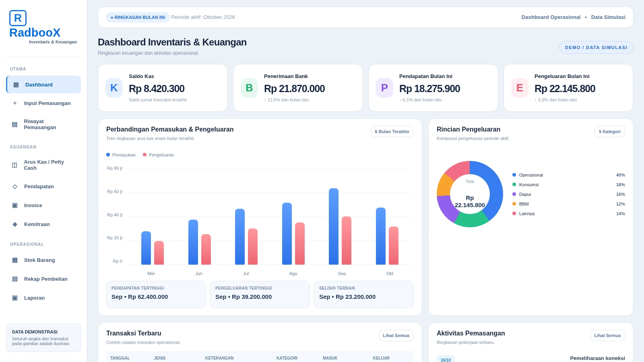
Task: Click the Mei blue Pemasukan bar
Action: 146,248
